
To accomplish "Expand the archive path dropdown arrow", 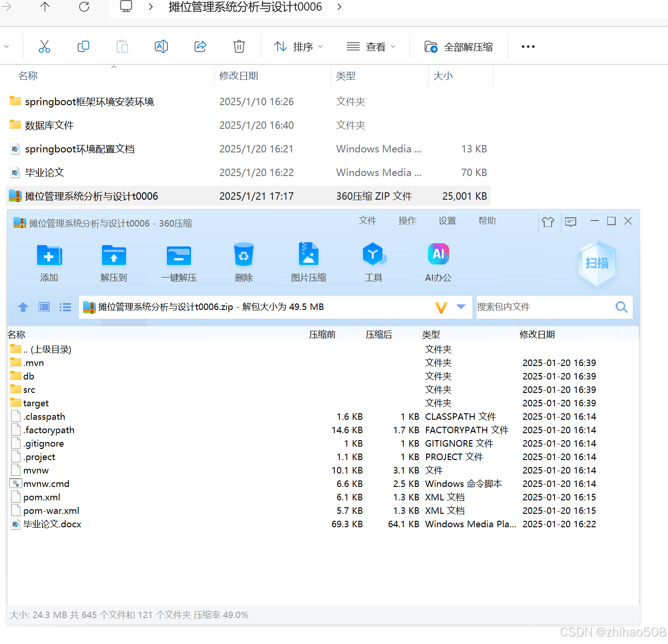I will (461, 307).
